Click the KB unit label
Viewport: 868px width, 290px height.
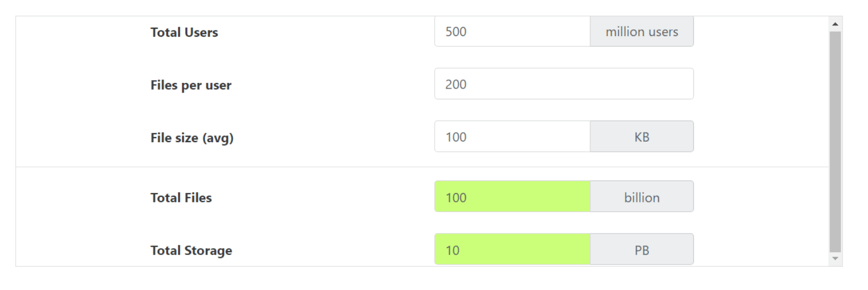(x=641, y=137)
